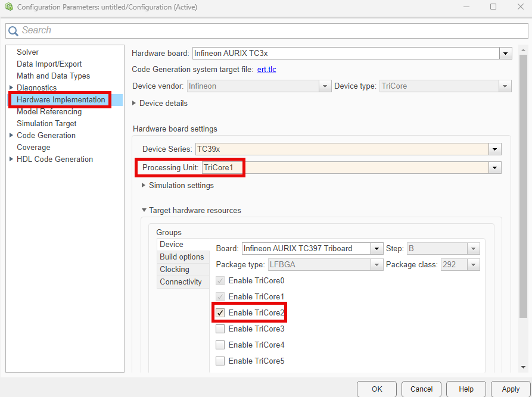Collapse the Target hardware resources section

pyautogui.click(x=144, y=210)
